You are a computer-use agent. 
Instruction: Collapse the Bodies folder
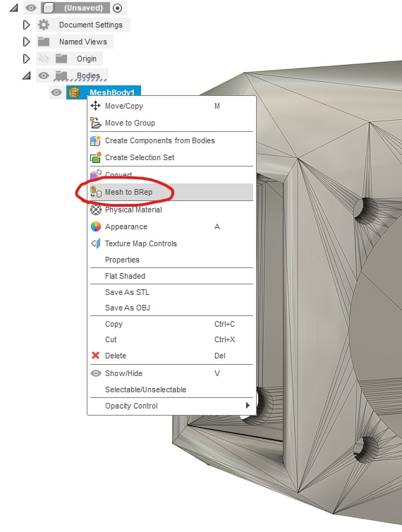[26, 75]
